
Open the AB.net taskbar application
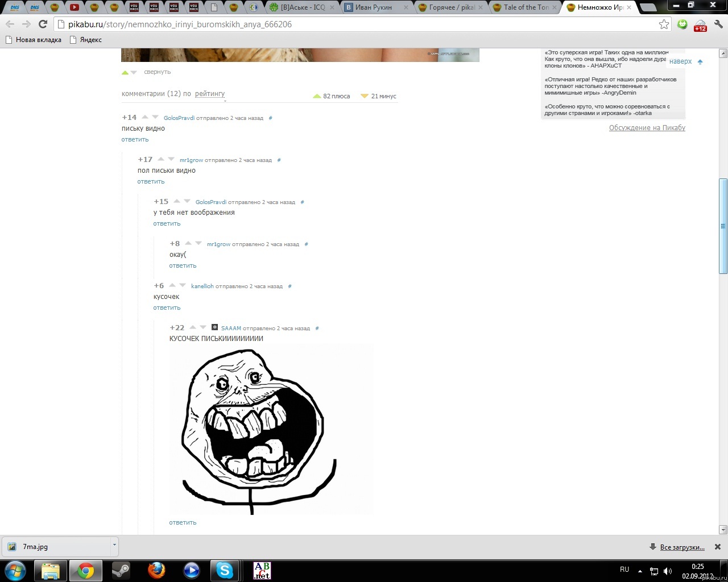tap(262, 571)
